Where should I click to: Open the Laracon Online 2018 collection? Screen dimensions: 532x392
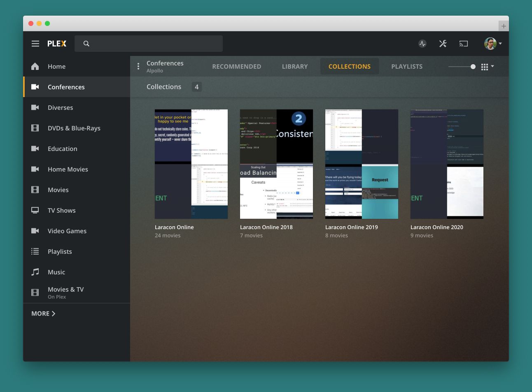click(x=276, y=164)
